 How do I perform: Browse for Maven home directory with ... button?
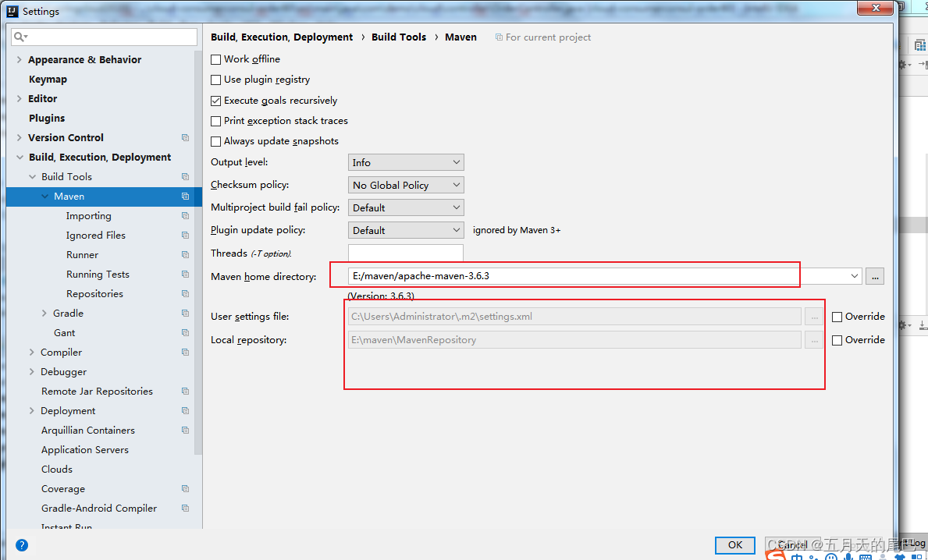[875, 276]
